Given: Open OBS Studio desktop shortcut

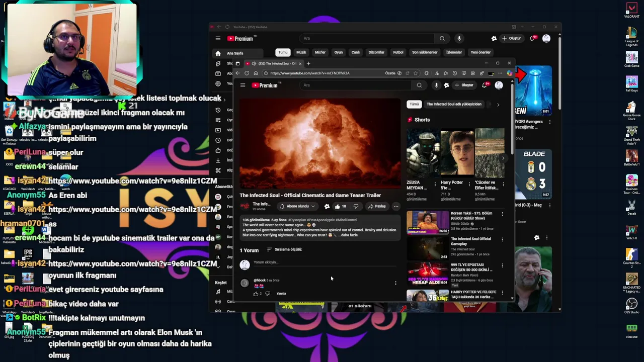Looking at the screenshot, I should [x=631, y=306].
